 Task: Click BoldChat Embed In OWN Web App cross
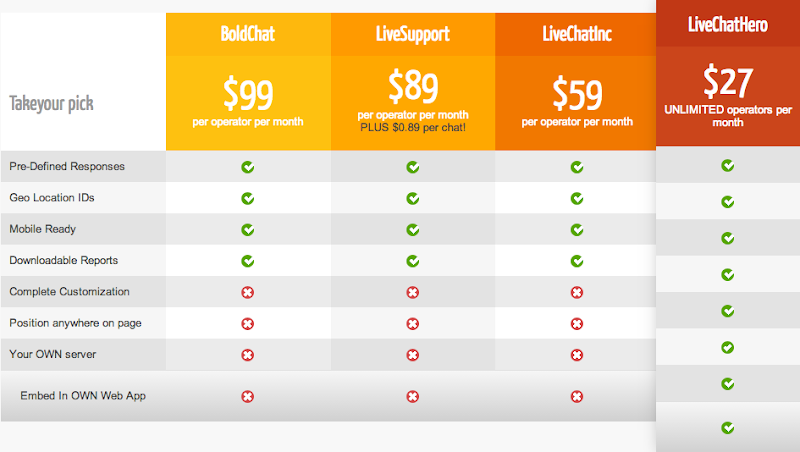click(248, 396)
